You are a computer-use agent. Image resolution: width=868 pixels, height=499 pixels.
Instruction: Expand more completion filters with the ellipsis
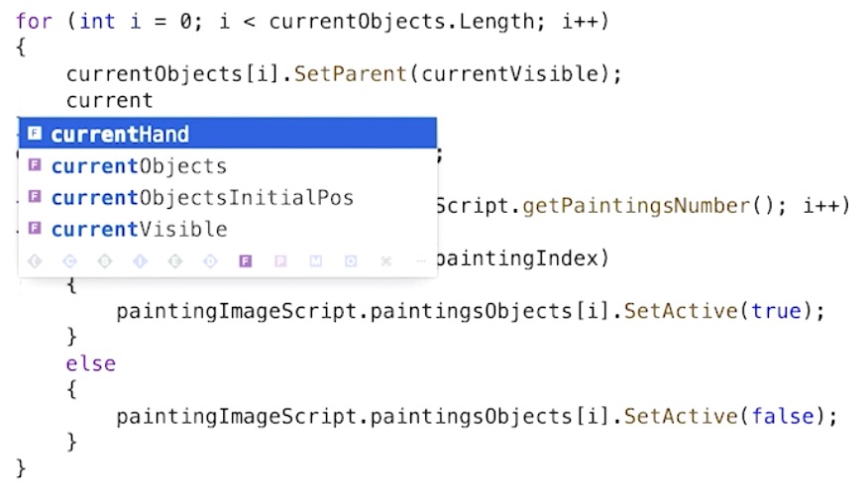pos(420,261)
